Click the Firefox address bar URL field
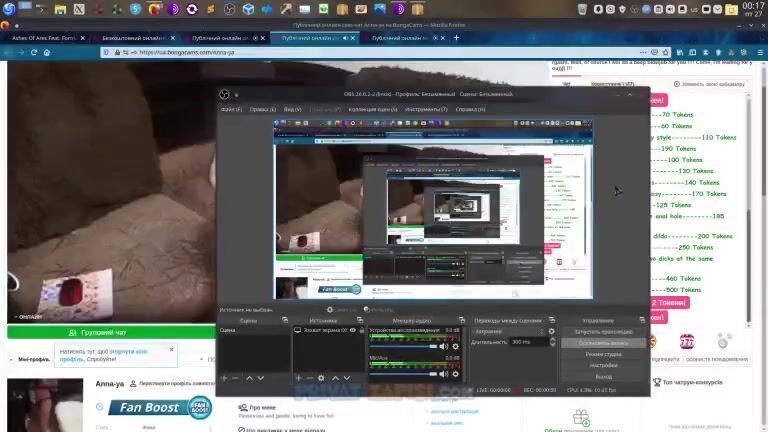768x432 pixels. pos(300,53)
